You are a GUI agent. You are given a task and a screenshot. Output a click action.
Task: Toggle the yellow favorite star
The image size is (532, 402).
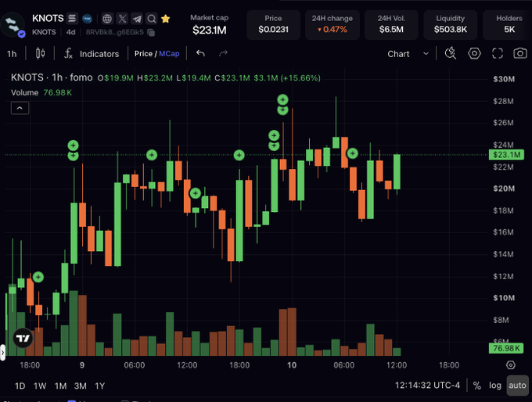(x=166, y=19)
